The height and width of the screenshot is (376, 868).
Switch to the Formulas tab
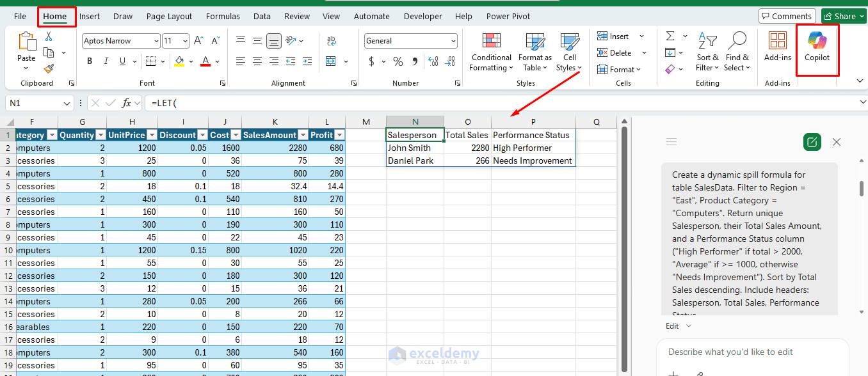tap(223, 17)
